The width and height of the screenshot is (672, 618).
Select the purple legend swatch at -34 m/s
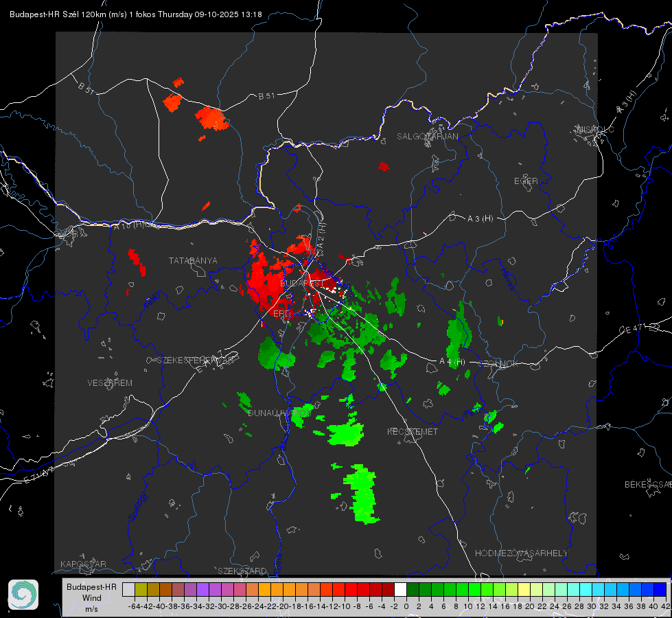(202, 590)
